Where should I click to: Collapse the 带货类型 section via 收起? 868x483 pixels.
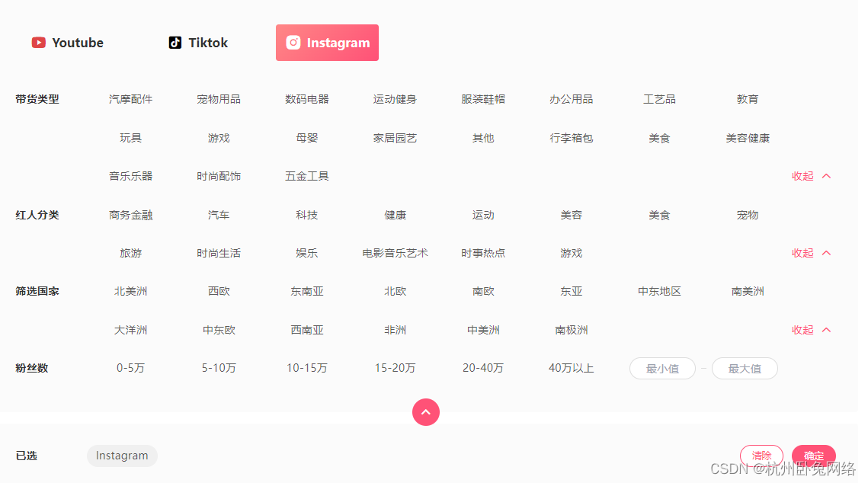[x=811, y=176]
